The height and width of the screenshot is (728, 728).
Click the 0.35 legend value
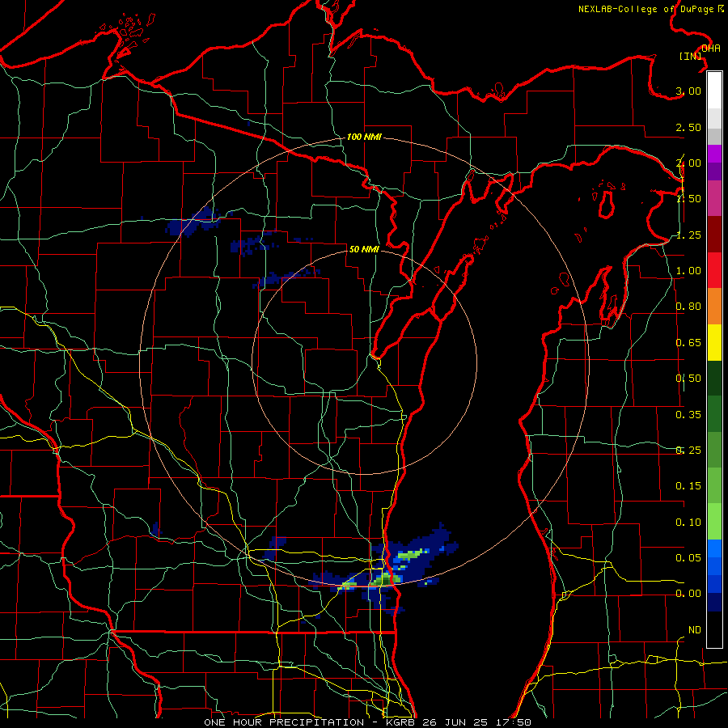pyautogui.click(x=688, y=415)
